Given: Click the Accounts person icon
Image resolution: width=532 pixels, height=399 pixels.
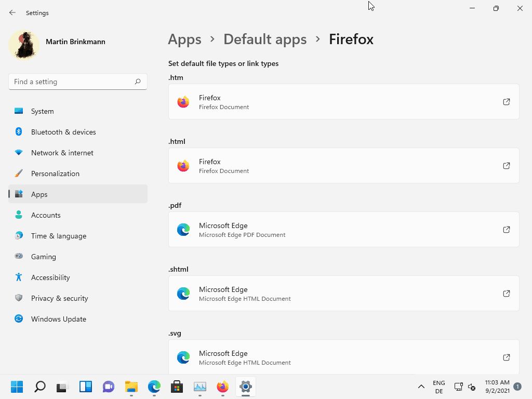Looking at the screenshot, I should [19, 215].
